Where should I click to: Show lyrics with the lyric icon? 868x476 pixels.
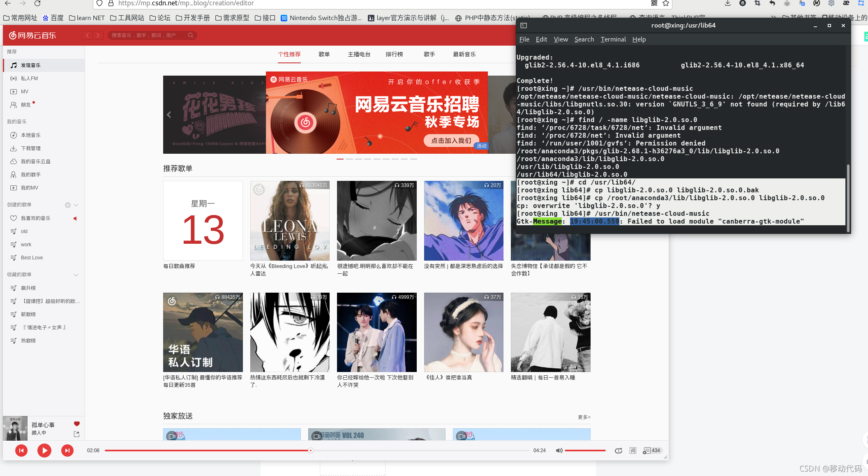click(633, 450)
